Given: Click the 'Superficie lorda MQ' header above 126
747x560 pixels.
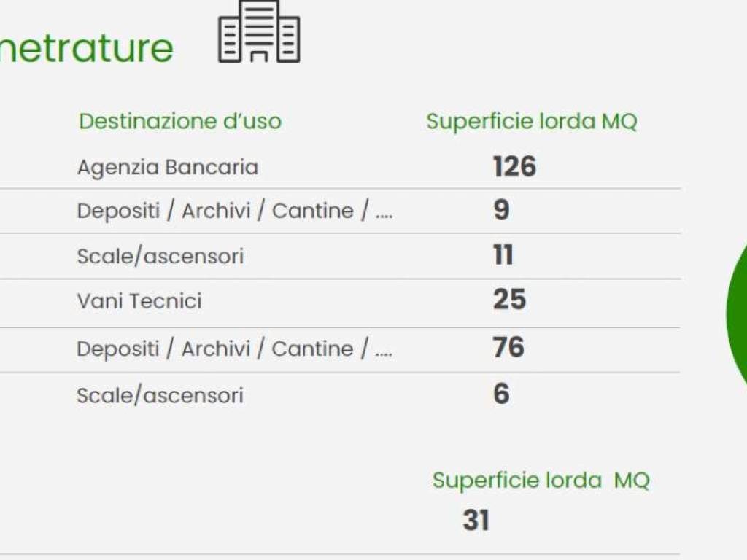Looking at the screenshot, I should click(531, 121).
